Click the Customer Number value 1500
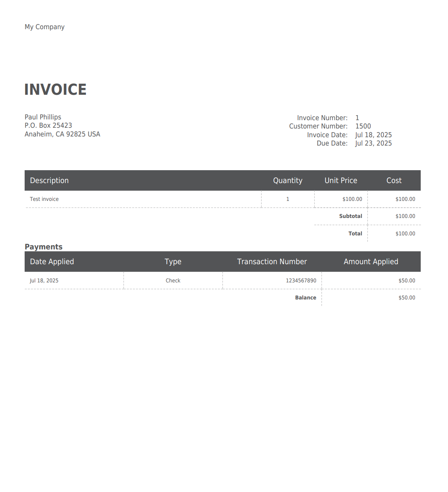The height and width of the screenshot is (492, 448). point(363,126)
